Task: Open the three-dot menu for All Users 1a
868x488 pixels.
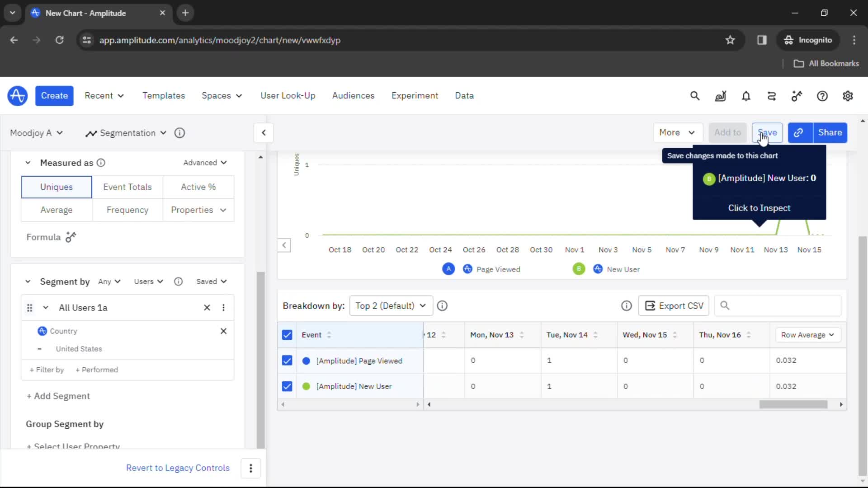Action: click(223, 308)
